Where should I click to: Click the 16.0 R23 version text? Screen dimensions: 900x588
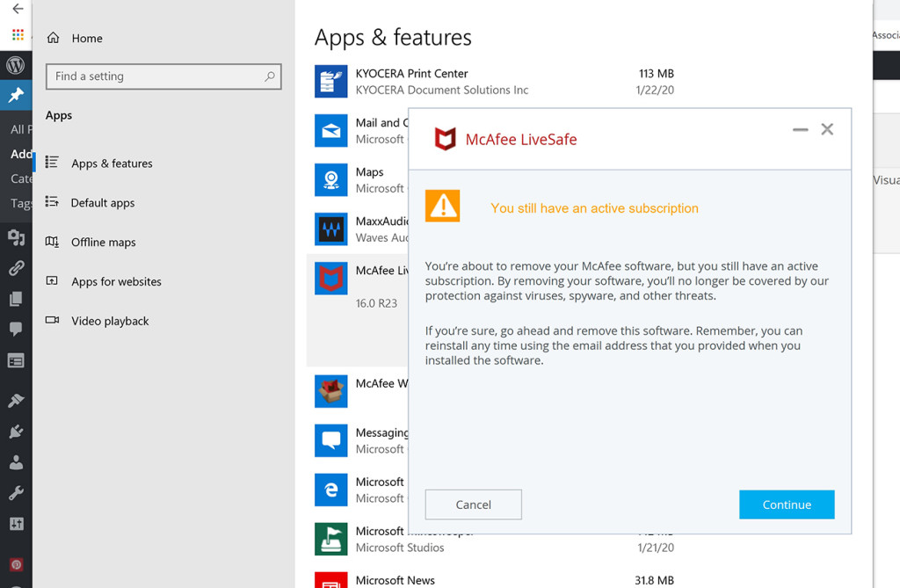pyautogui.click(x=376, y=303)
